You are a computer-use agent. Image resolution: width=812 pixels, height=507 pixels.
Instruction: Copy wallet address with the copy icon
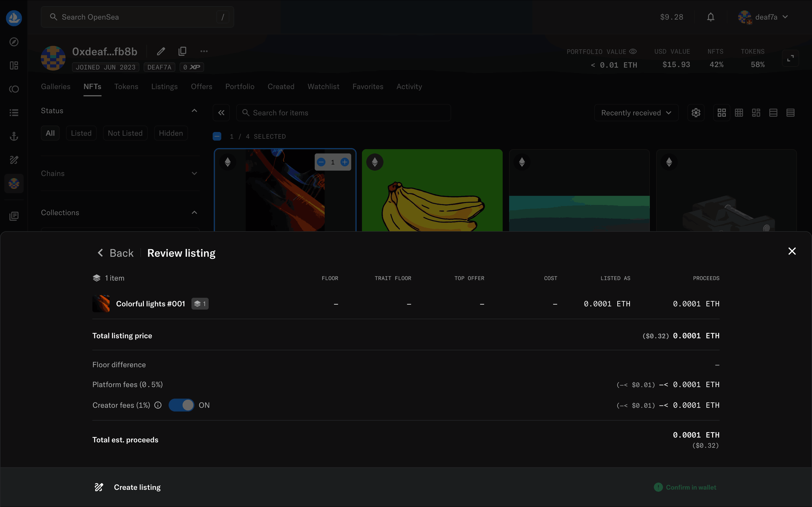[x=182, y=51]
